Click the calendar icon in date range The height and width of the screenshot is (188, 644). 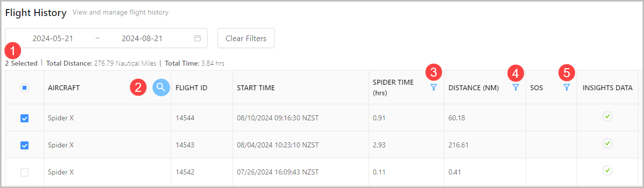pos(197,38)
